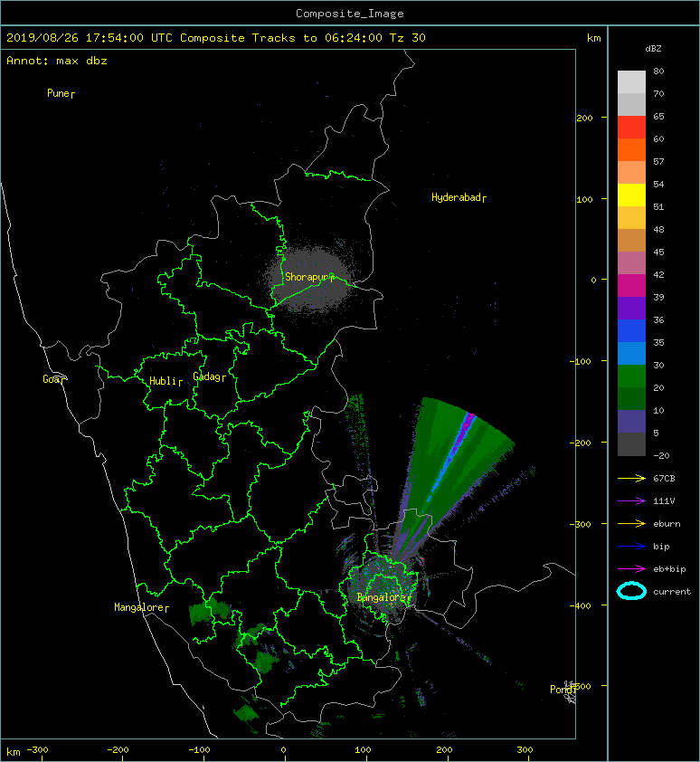Click the purple 111V arrow in legend
Screen dimensions: 700x762
click(631, 500)
